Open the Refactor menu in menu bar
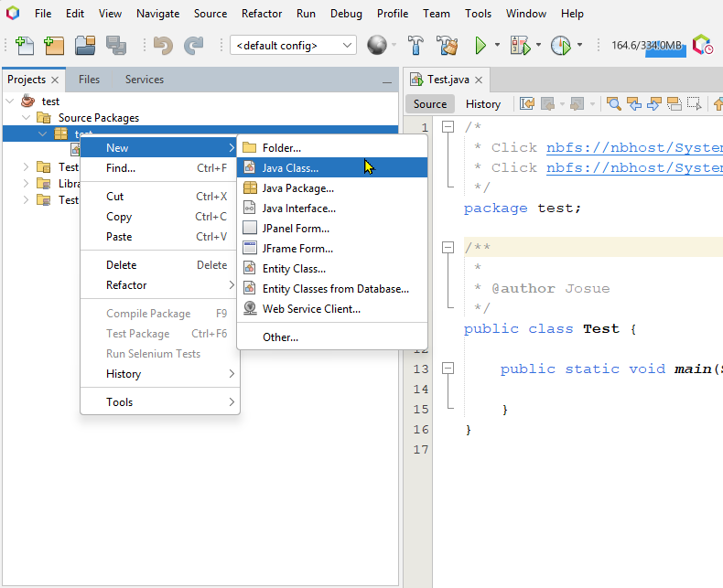Viewport: 723px width, 588px height. point(262,14)
